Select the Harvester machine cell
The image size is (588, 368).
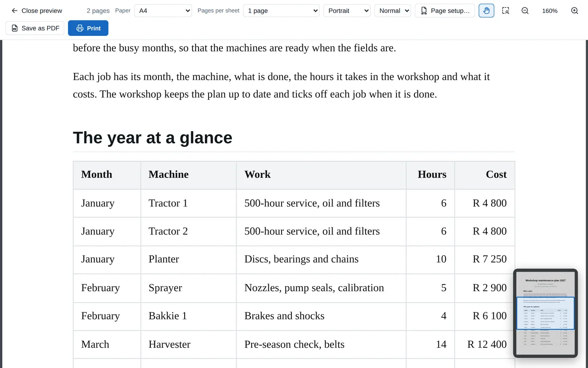pos(188,345)
